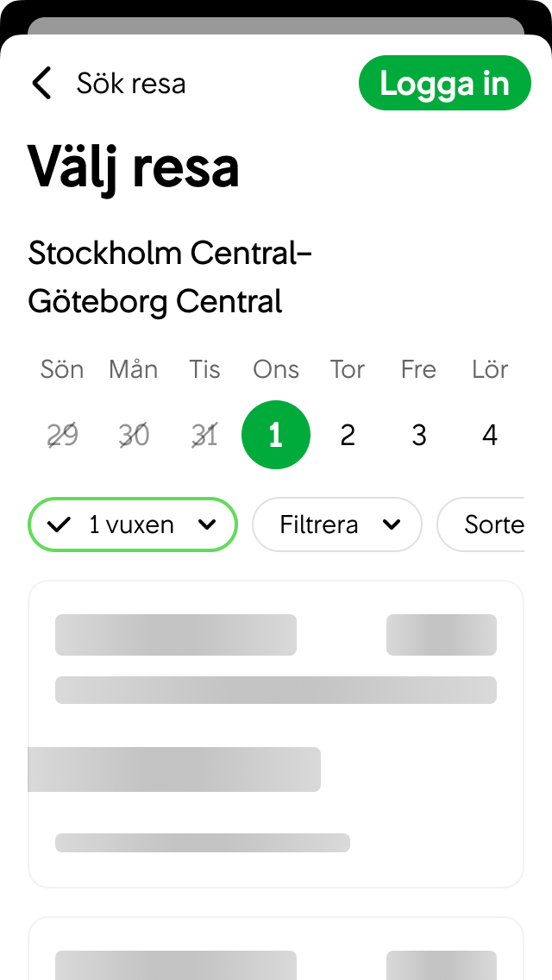Click the down chevron on the 1 vuxen pill
Screen dimensions: 552x980
206,525
